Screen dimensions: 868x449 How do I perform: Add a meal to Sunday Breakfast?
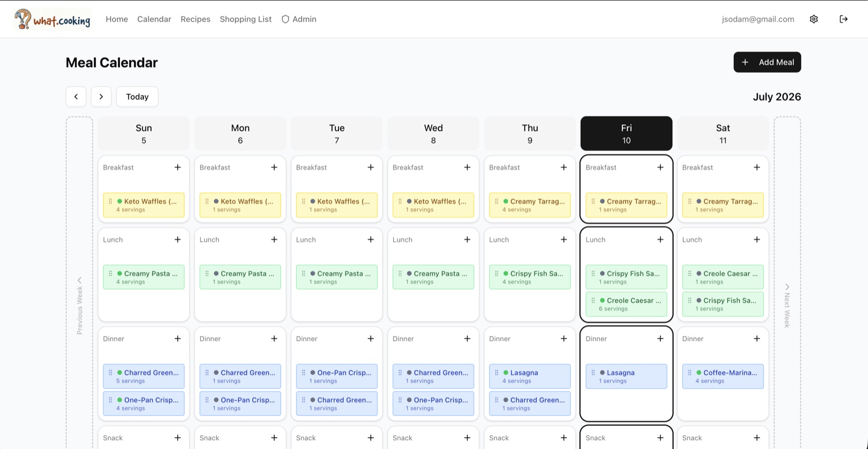coord(177,167)
